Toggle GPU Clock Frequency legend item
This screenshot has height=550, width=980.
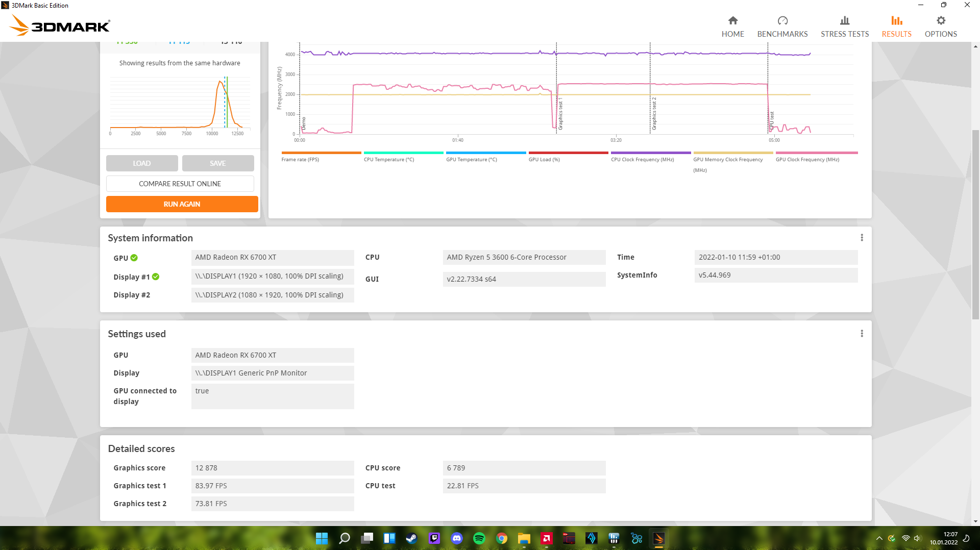[x=816, y=157]
